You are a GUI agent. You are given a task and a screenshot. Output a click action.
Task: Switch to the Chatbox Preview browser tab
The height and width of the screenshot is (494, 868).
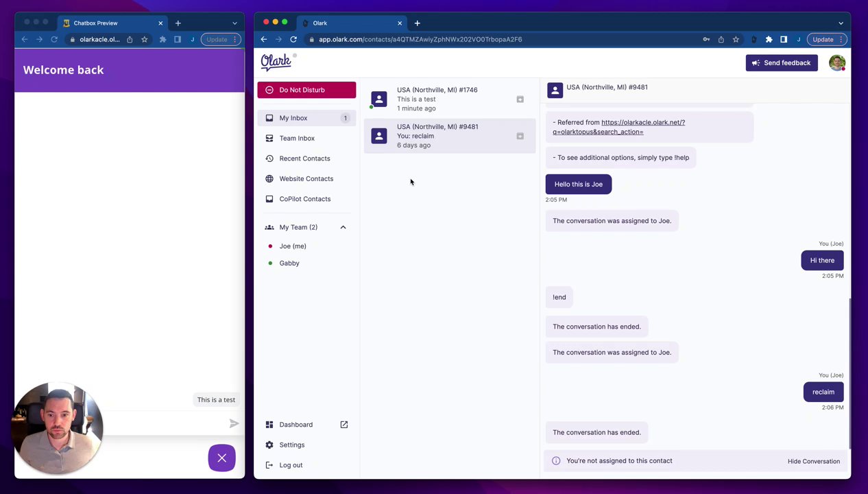tap(113, 23)
